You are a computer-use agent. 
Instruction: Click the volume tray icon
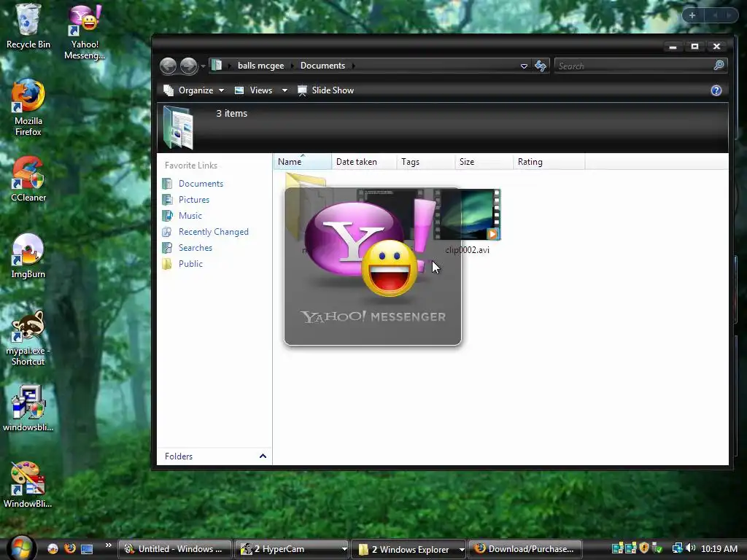(691, 548)
